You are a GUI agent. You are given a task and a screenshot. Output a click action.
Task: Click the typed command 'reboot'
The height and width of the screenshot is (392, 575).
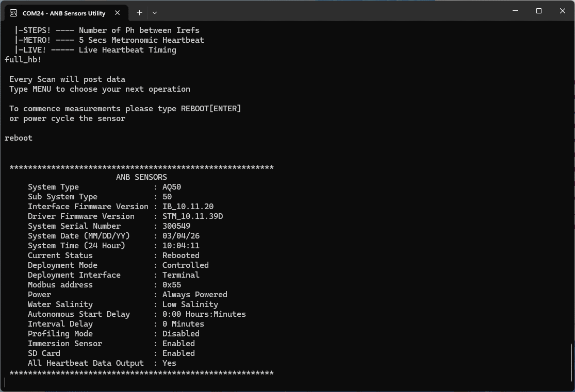(18, 138)
